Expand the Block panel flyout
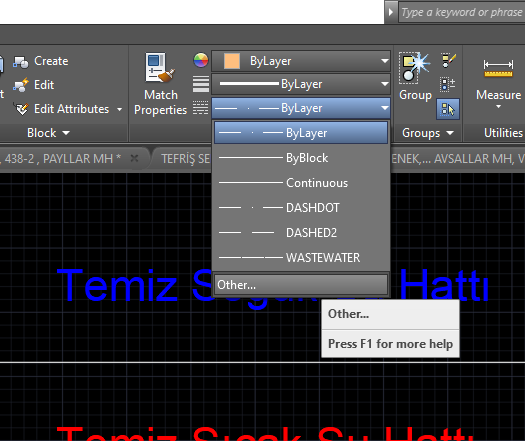525x441 pixels. pos(66,133)
